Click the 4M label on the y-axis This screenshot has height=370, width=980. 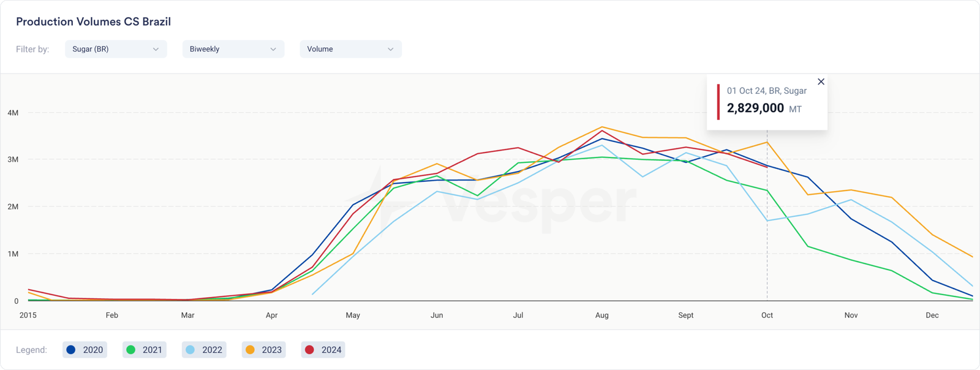(13, 113)
